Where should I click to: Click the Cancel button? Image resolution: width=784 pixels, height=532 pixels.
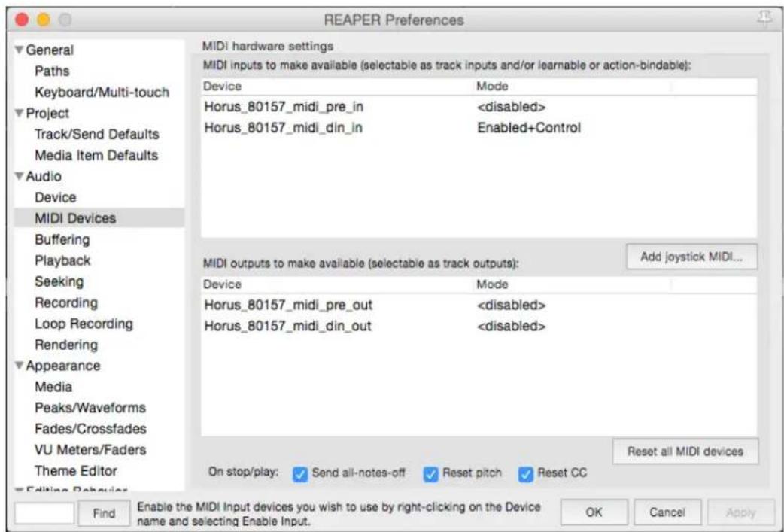coord(667,512)
